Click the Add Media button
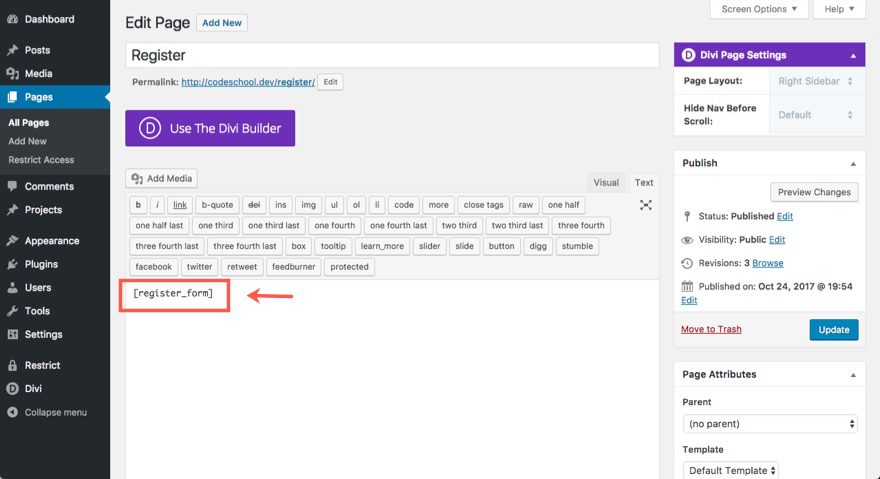Image resolution: width=880 pixels, height=479 pixels. 162,179
